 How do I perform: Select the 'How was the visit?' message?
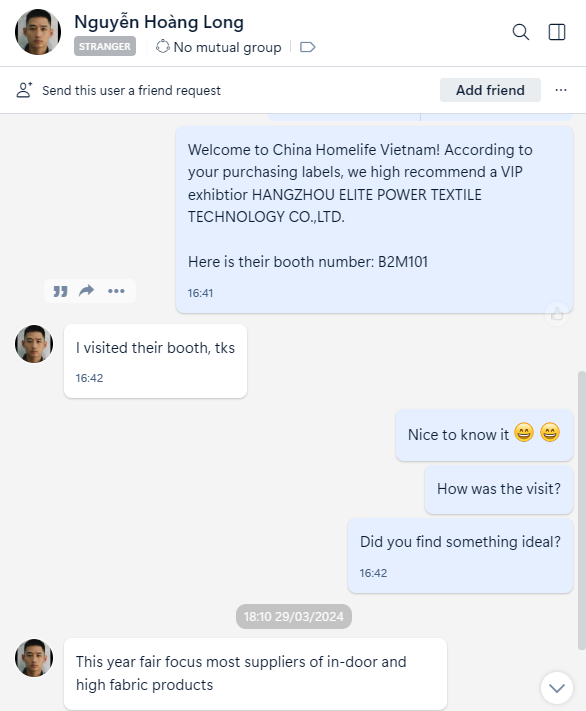[x=498, y=489]
